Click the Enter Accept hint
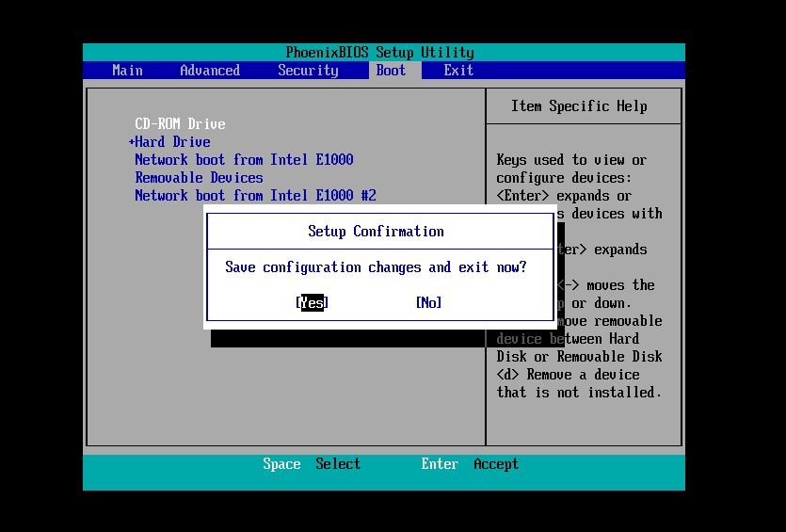The height and width of the screenshot is (532, 786). tap(470, 464)
